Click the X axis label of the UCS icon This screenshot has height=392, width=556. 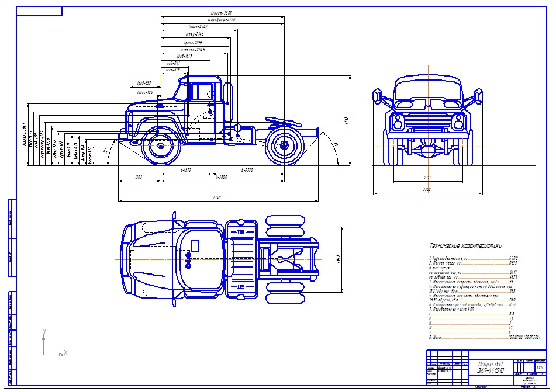tap(65, 353)
